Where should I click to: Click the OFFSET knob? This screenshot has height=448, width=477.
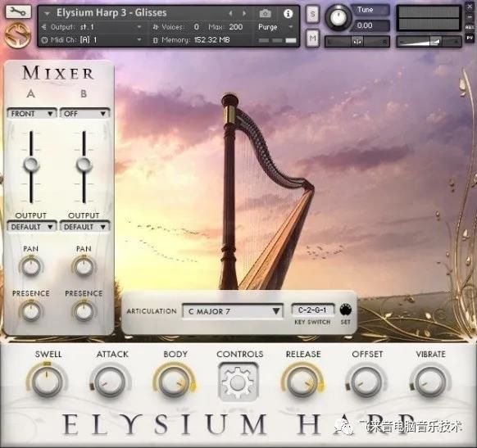coord(366,382)
